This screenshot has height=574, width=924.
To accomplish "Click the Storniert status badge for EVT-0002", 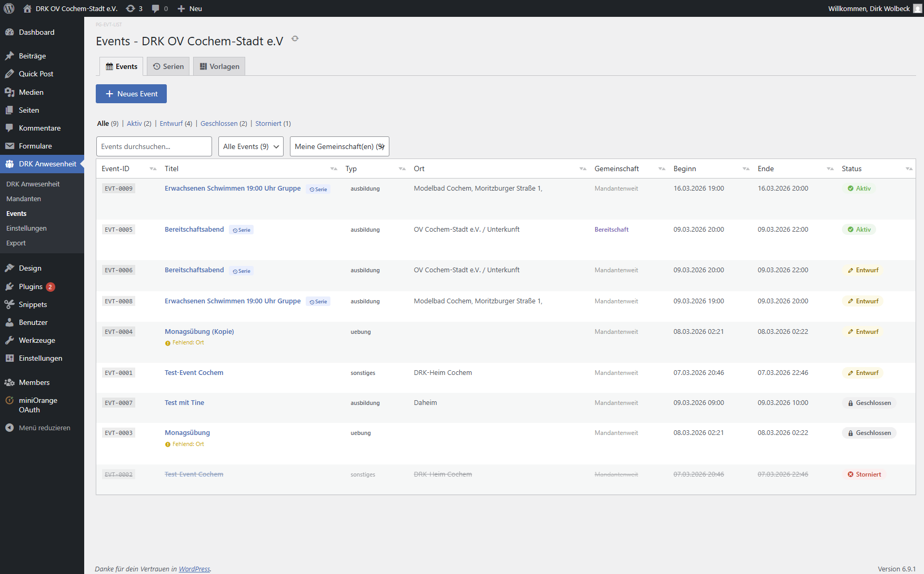I will (x=865, y=474).
